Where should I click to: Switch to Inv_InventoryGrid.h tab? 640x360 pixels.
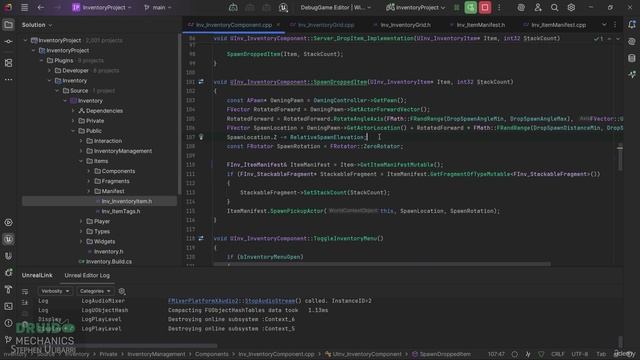pyautogui.click(x=405, y=25)
